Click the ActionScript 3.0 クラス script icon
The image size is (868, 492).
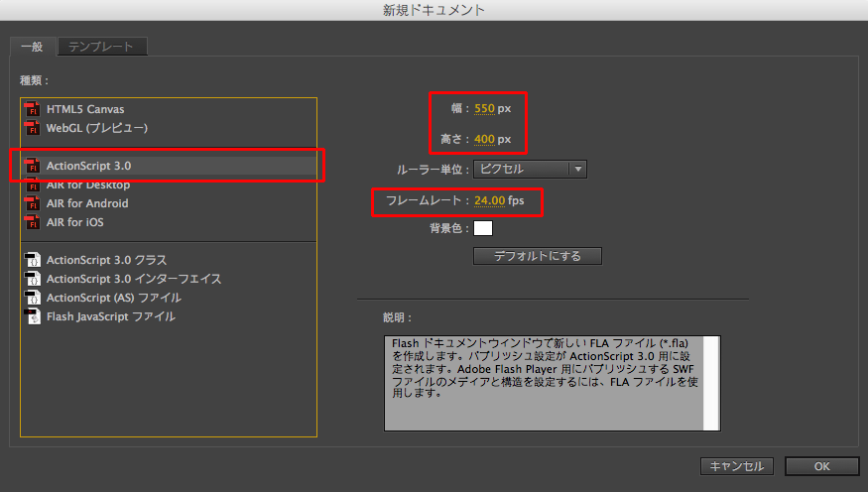point(33,260)
